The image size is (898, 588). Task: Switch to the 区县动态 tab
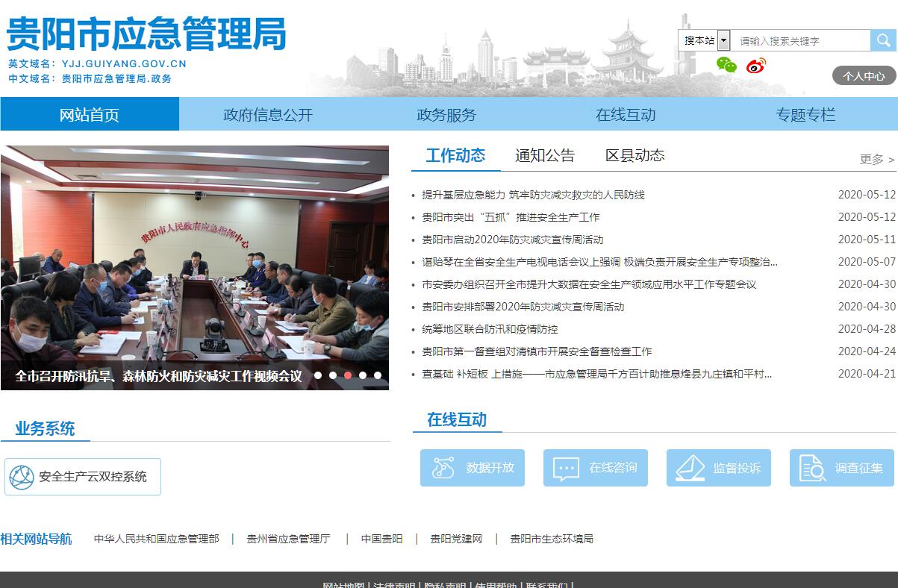pos(634,155)
